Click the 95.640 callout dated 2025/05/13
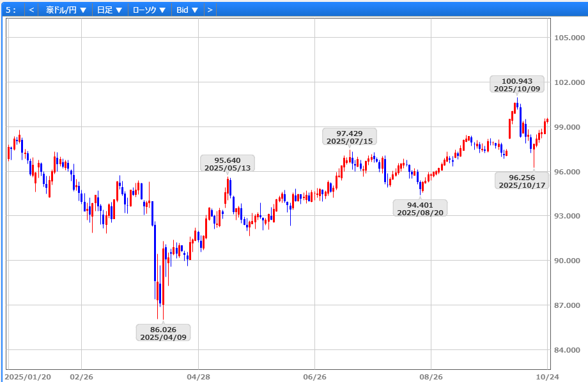This screenshot has width=588, height=382. (228, 164)
